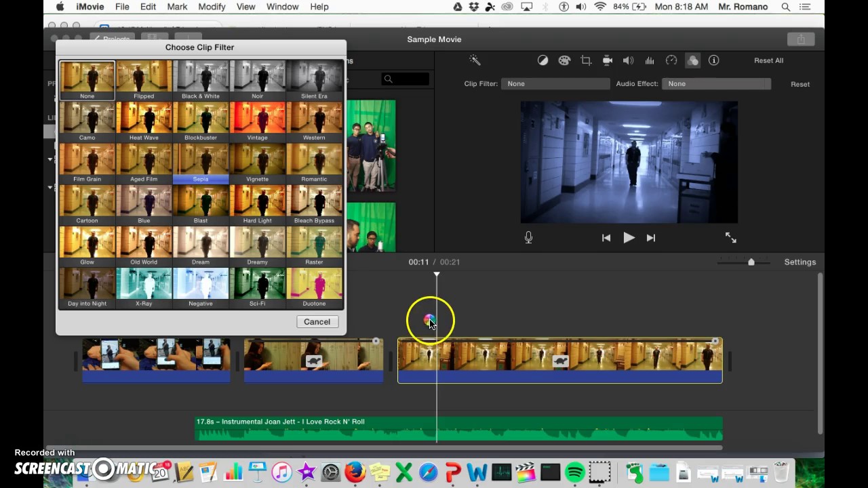868x488 pixels.
Task: Open the Help menu
Action: (319, 7)
